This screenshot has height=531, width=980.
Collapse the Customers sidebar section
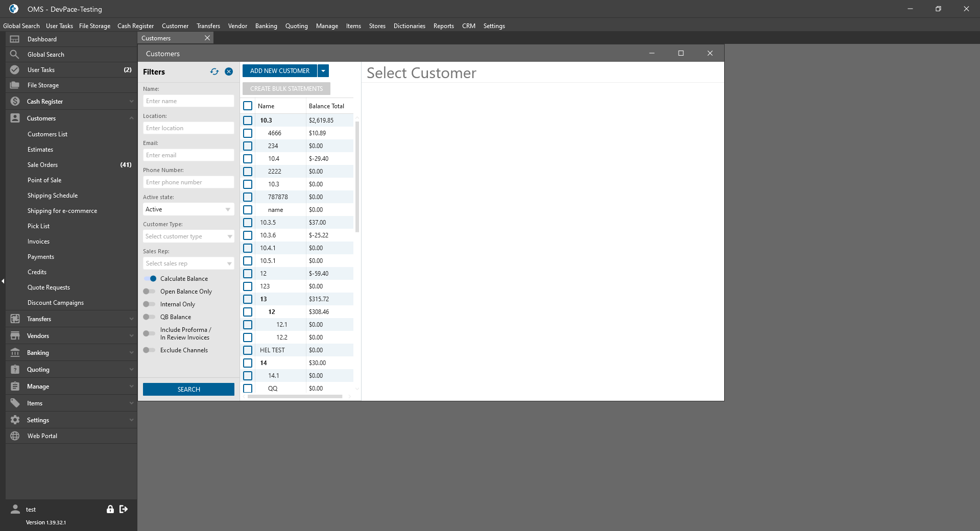tap(131, 118)
